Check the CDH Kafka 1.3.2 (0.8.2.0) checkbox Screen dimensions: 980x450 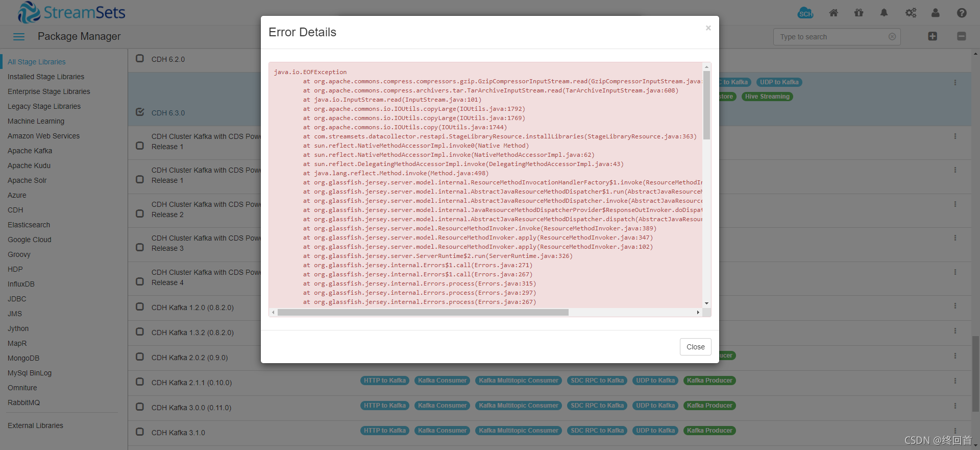140,331
